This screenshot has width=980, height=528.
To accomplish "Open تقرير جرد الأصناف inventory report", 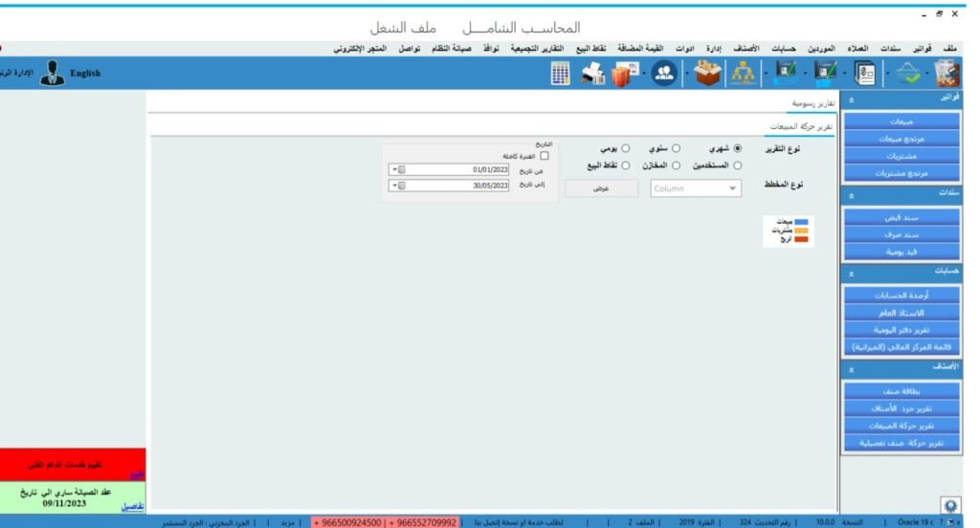I will click(x=902, y=408).
